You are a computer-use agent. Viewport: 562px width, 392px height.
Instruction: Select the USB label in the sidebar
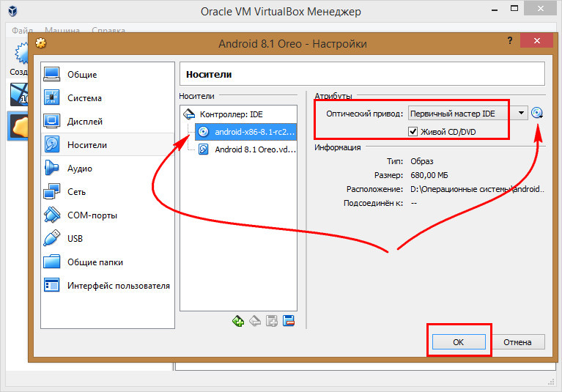(75, 239)
